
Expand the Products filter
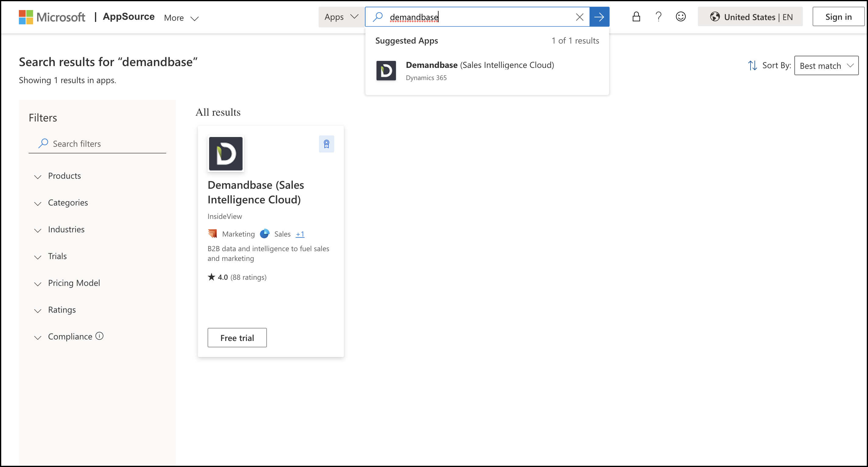(58, 176)
